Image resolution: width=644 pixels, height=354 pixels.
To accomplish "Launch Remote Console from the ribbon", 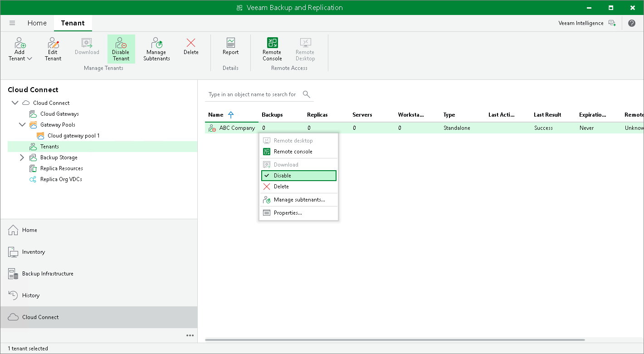I will click(x=272, y=49).
